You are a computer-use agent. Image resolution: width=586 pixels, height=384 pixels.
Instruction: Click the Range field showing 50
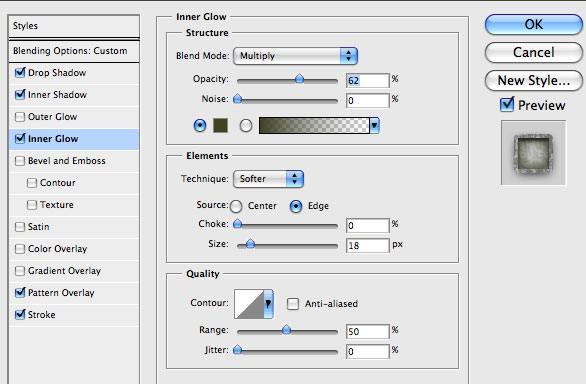tap(367, 331)
